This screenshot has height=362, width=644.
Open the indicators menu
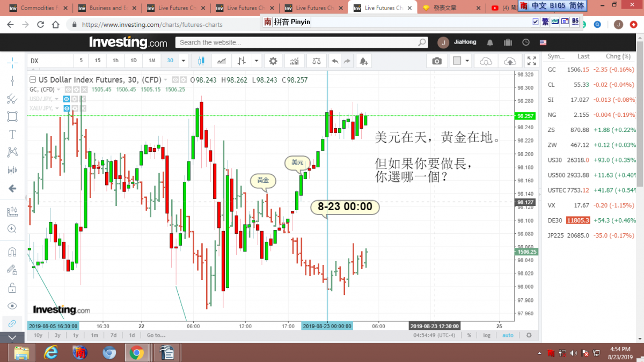point(294,61)
